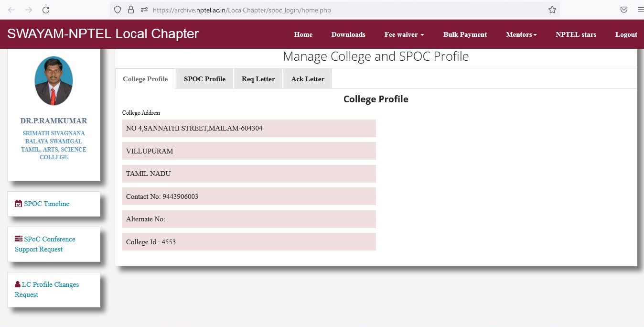
Task: Click the bold College Profile section heading
Action: pos(376,99)
